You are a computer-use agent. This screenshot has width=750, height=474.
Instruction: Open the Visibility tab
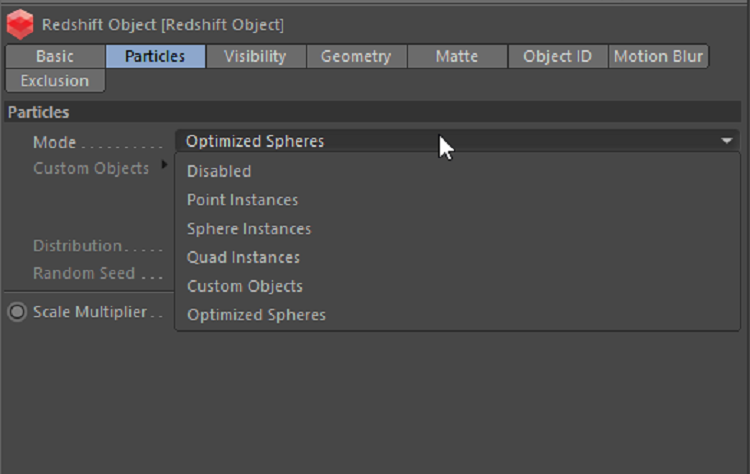coord(255,56)
